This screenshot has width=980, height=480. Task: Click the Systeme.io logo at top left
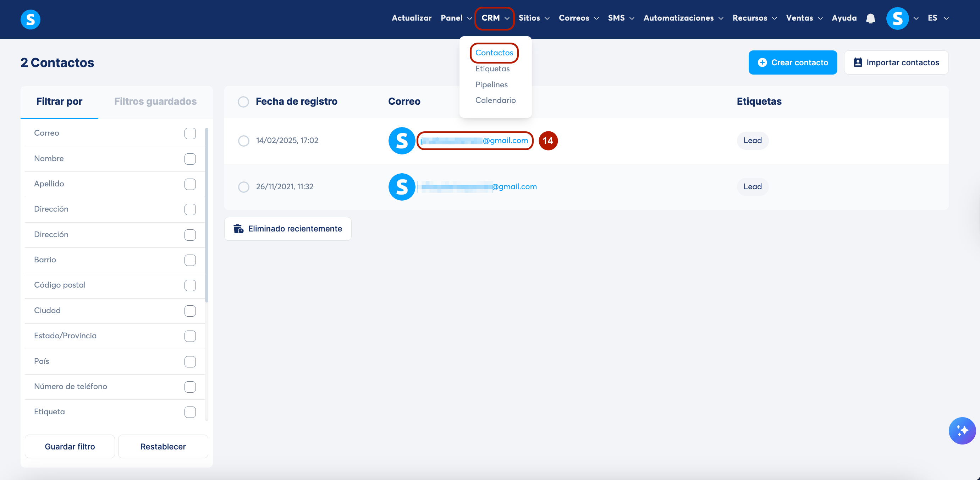(31, 19)
